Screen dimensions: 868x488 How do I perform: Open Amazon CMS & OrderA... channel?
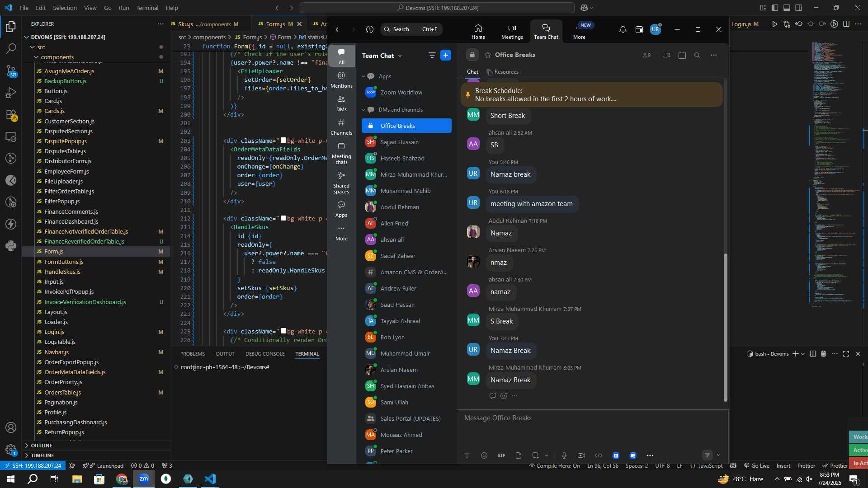click(x=406, y=272)
